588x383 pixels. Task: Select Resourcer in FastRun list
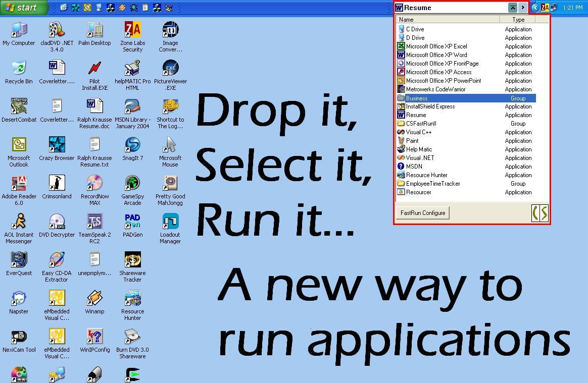pos(466,192)
